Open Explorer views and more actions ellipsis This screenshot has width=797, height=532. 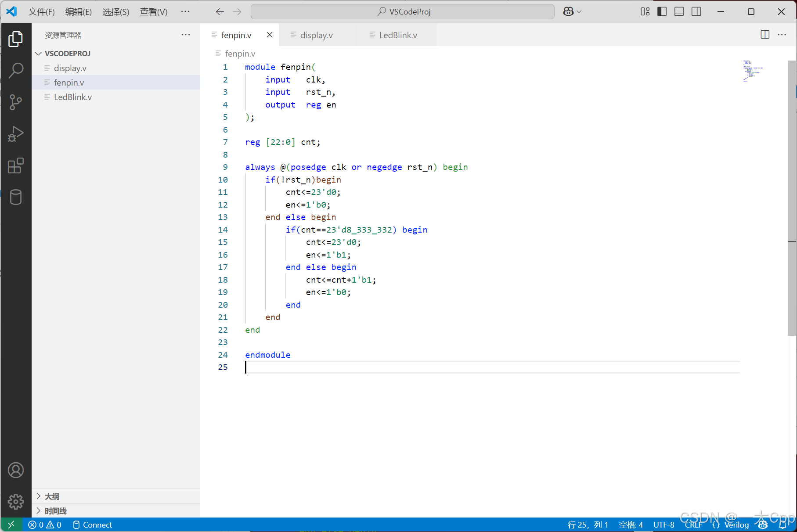point(186,35)
